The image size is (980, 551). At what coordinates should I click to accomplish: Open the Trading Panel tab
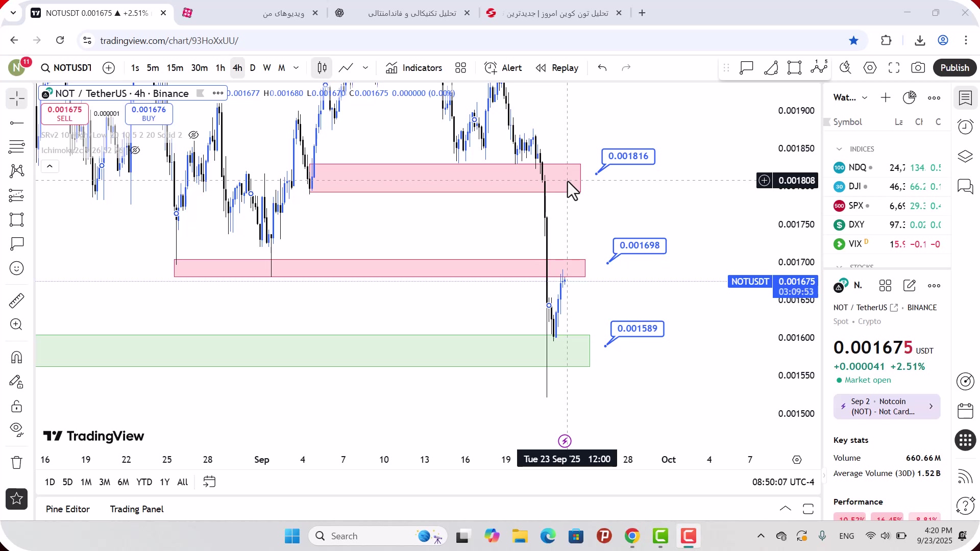(137, 509)
